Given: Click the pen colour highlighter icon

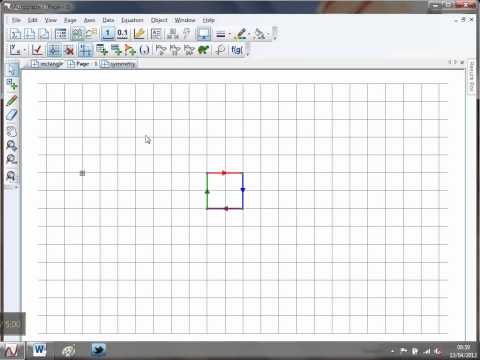Looking at the screenshot, I should point(240,34).
